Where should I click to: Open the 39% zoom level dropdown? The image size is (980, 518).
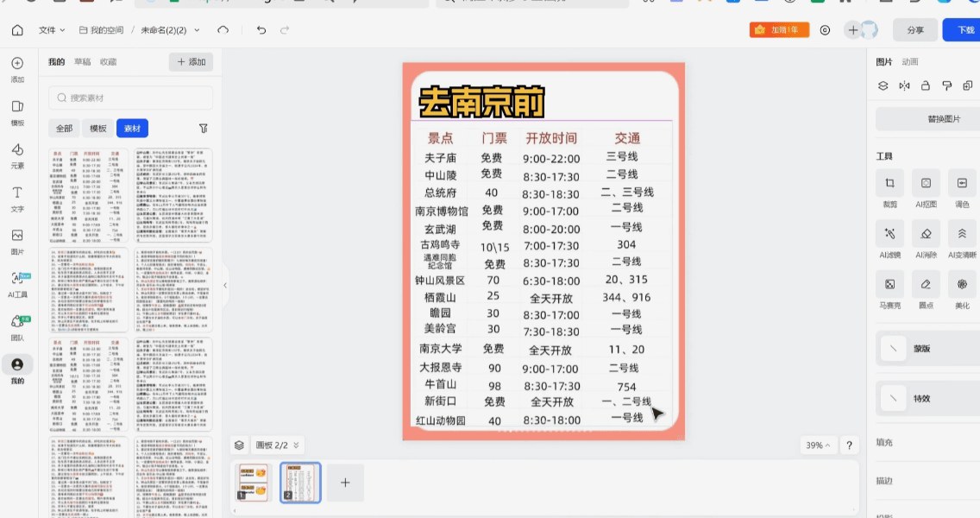coord(818,445)
